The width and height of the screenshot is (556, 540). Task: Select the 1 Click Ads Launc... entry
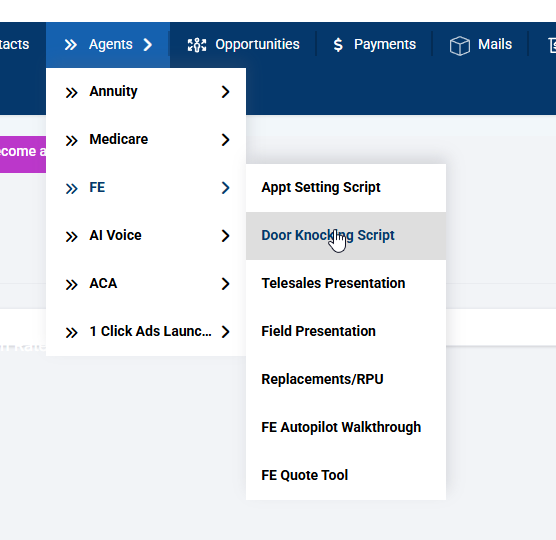146,332
